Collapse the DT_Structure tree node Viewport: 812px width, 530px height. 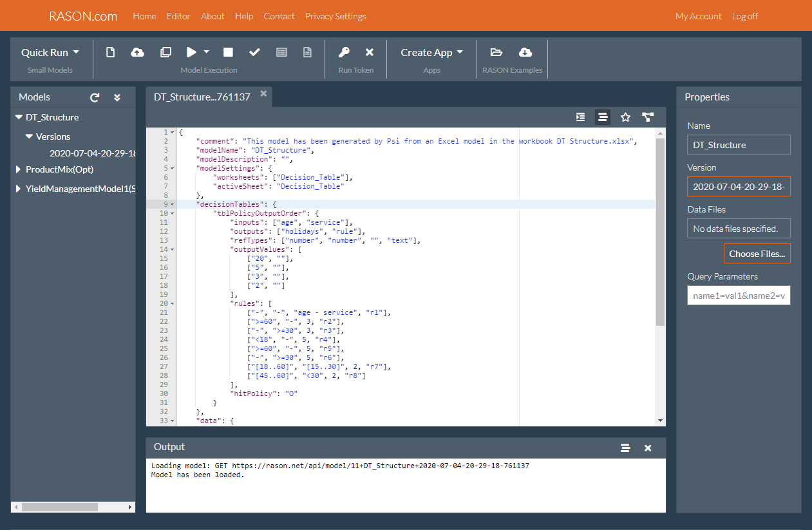tap(19, 117)
